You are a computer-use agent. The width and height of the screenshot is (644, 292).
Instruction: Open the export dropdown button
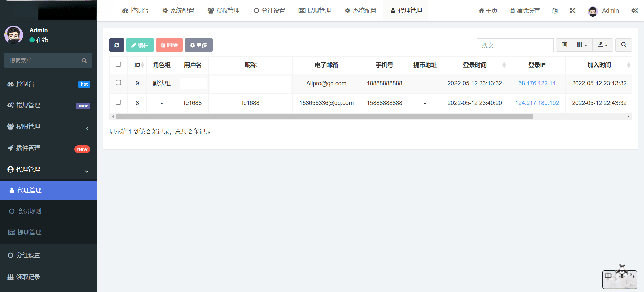click(603, 45)
